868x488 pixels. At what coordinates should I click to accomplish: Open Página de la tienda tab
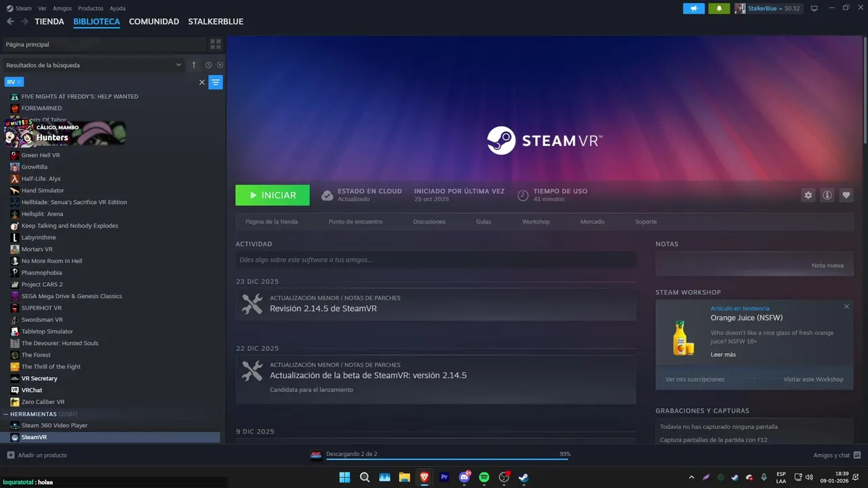tap(271, 222)
